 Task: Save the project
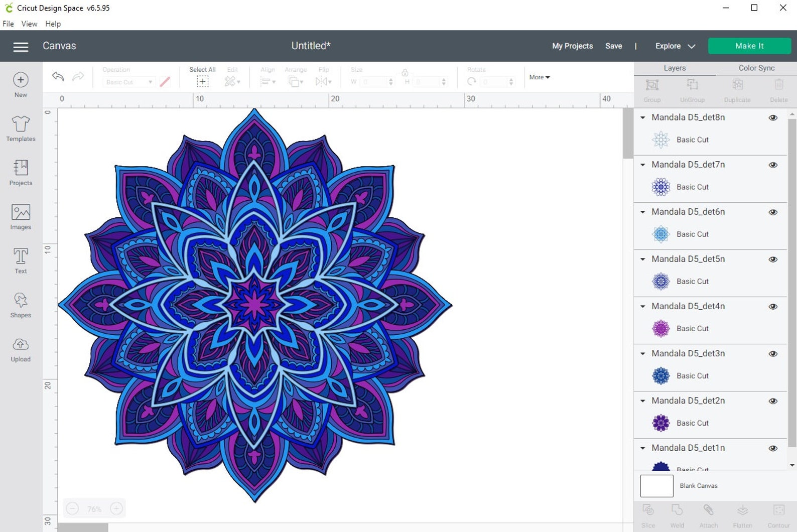click(x=613, y=46)
